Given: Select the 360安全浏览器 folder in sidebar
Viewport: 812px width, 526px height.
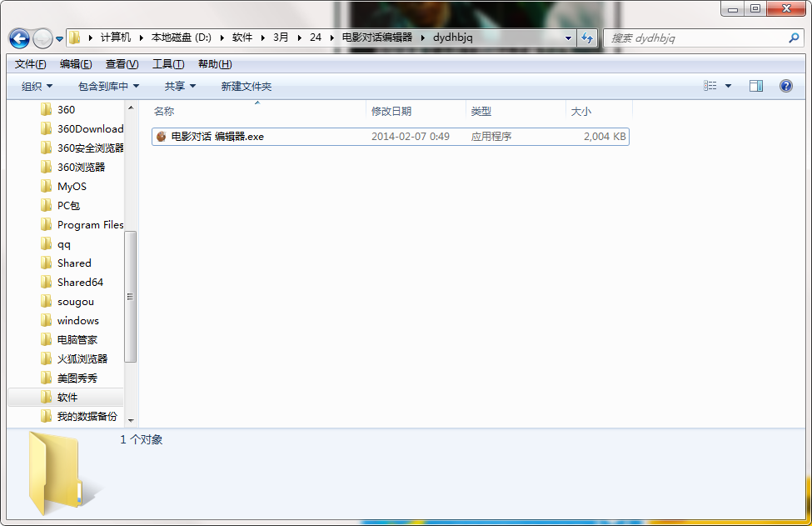Looking at the screenshot, I should tap(82, 148).
